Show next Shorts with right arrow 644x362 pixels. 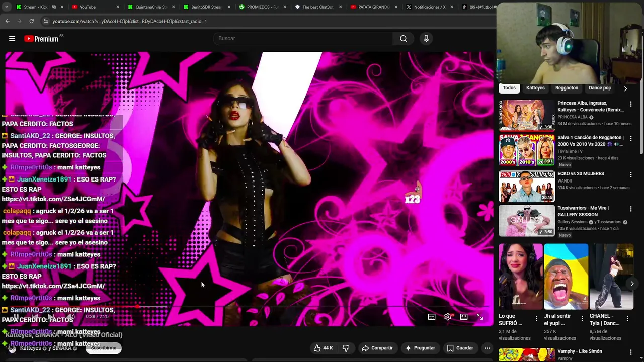click(632, 284)
